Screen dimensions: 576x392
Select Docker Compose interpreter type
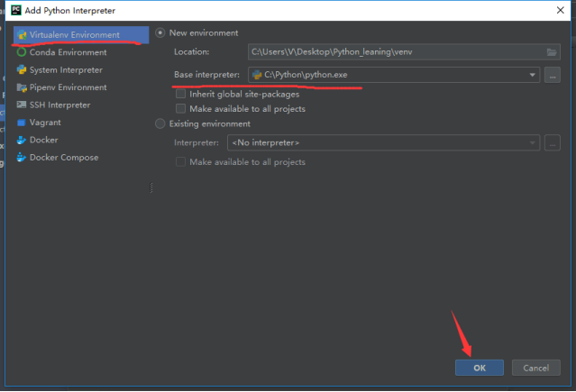tap(81, 157)
